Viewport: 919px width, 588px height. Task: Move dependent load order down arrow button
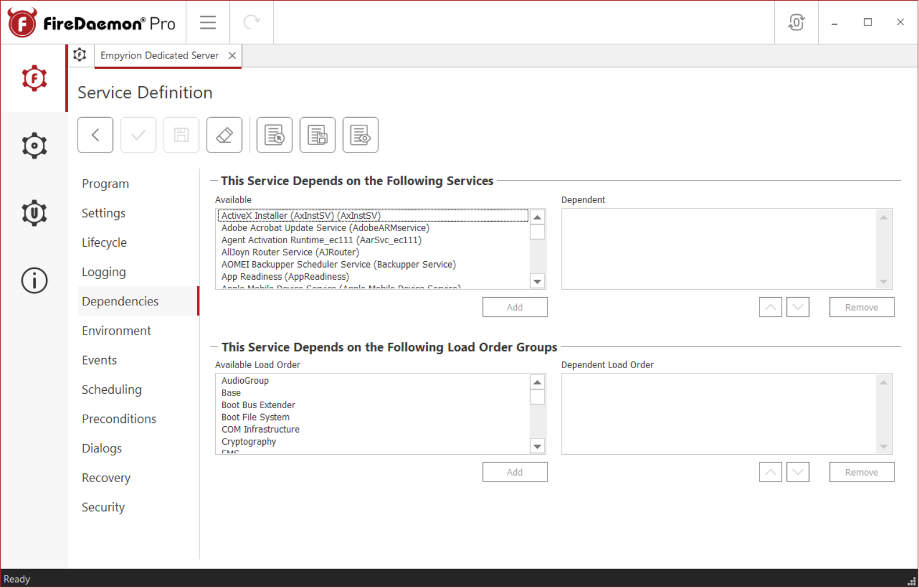point(798,472)
